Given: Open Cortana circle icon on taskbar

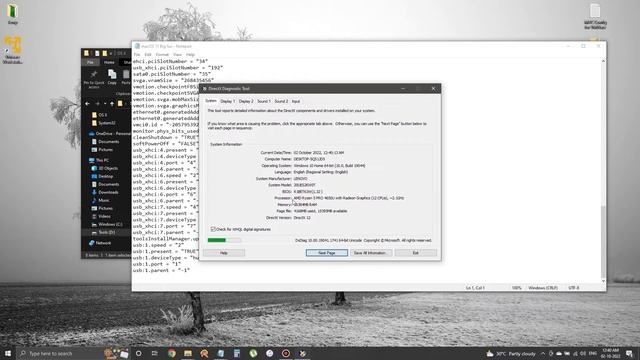Looking at the screenshot, I should pyautogui.click(x=138, y=353).
